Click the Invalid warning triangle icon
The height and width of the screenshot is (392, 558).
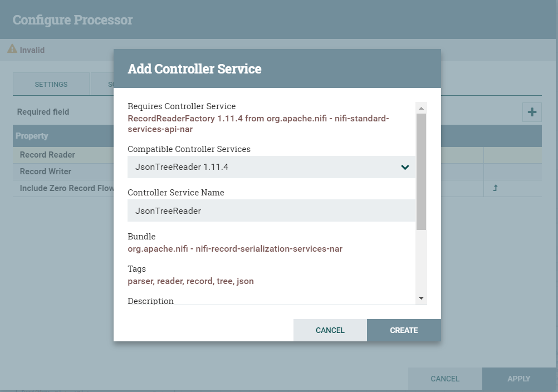pos(12,50)
